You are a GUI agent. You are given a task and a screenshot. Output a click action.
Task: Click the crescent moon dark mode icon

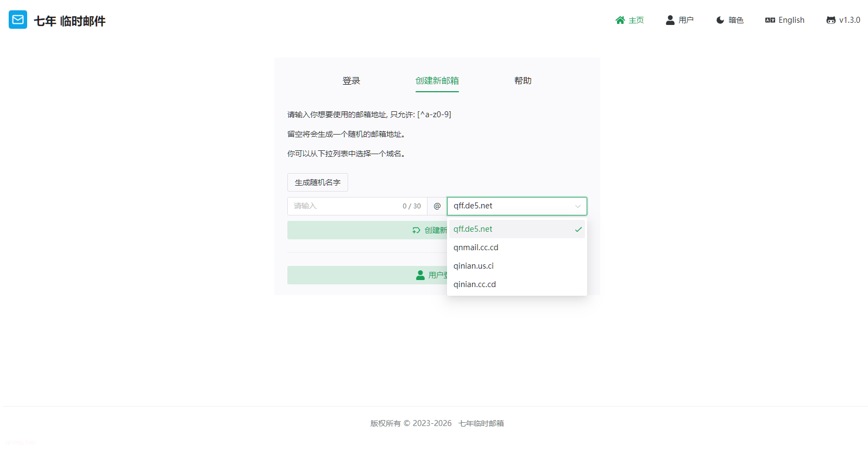pos(720,20)
